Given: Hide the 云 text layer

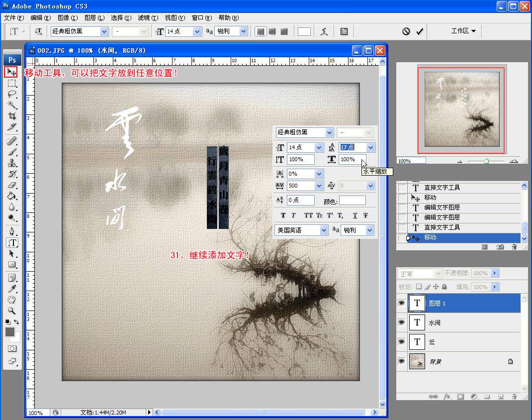Looking at the screenshot, I should click(x=401, y=341).
